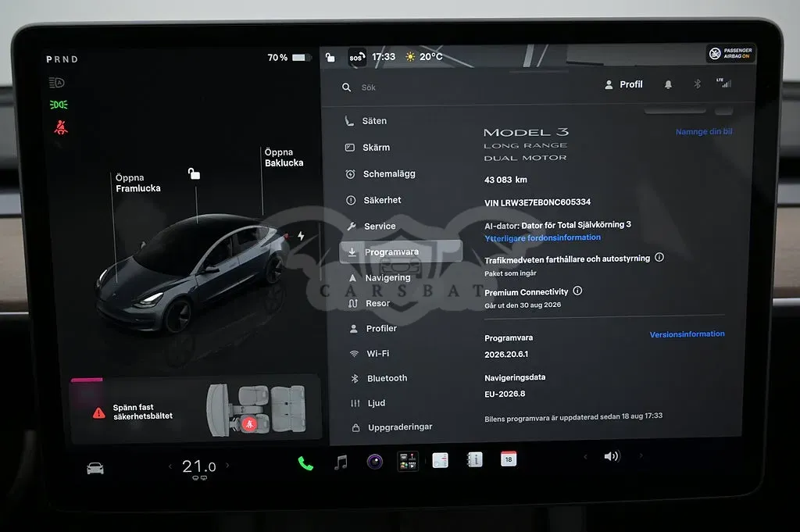This screenshot has width=800, height=532.
Task: Tap the 17:33 clock display
Action: (384, 56)
